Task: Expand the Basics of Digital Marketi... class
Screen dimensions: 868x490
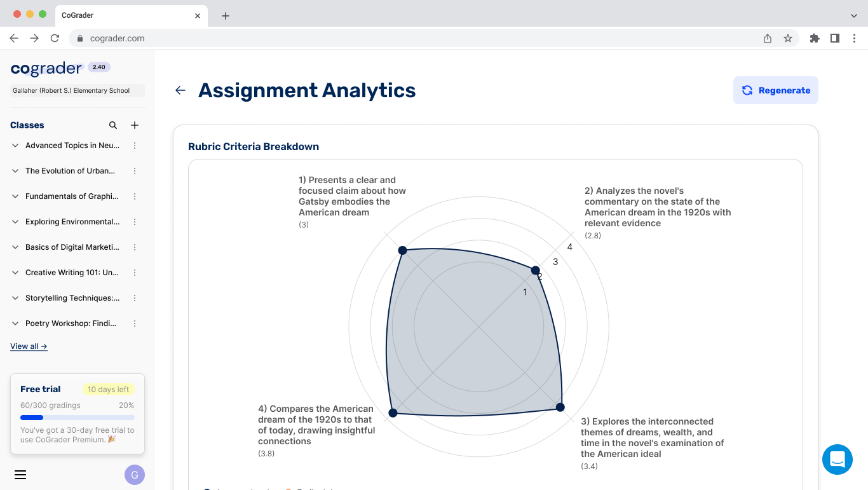Action: (x=15, y=247)
